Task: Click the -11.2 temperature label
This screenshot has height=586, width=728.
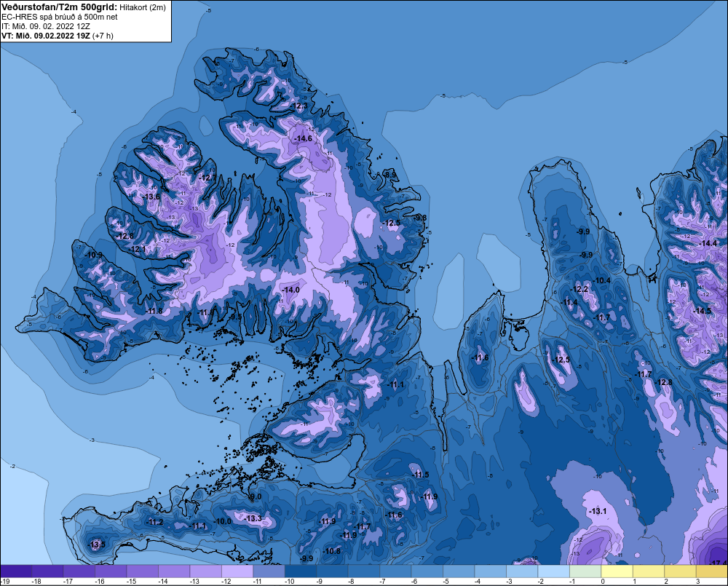Action: coord(154,522)
